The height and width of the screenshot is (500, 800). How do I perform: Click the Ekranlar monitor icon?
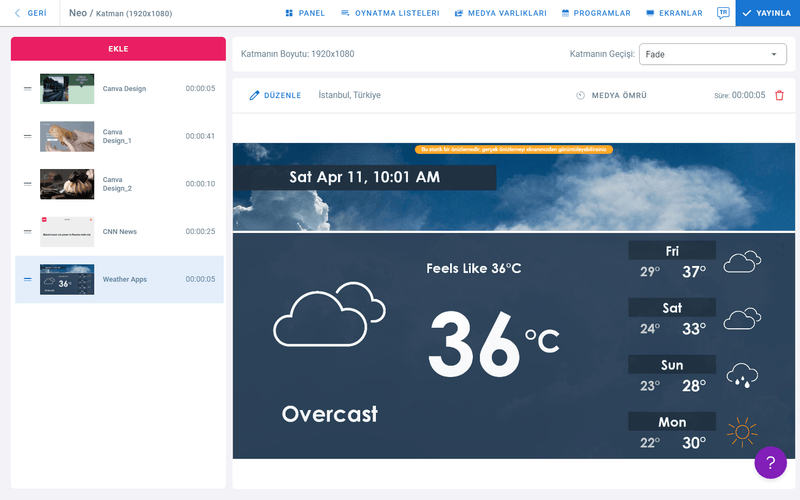650,13
